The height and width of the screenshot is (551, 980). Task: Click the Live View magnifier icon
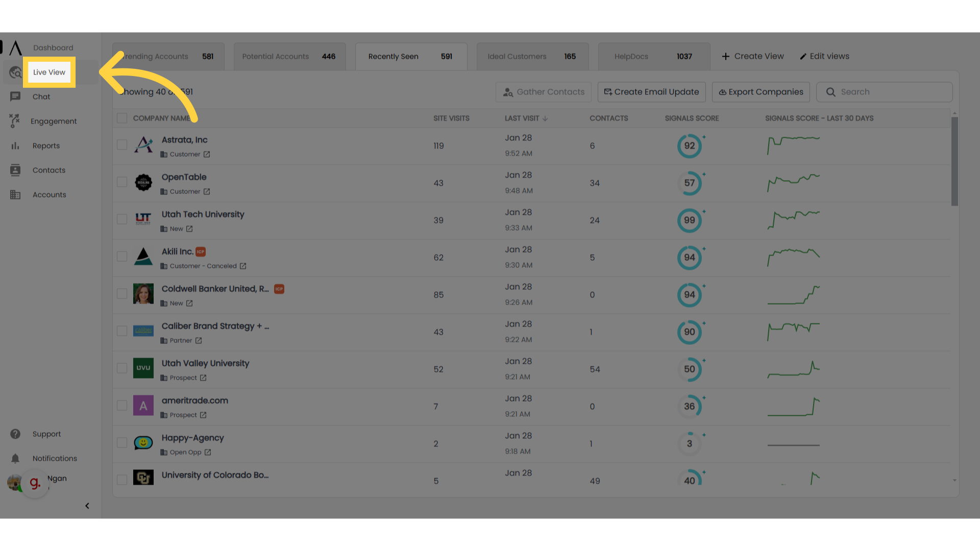pyautogui.click(x=15, y=72)
